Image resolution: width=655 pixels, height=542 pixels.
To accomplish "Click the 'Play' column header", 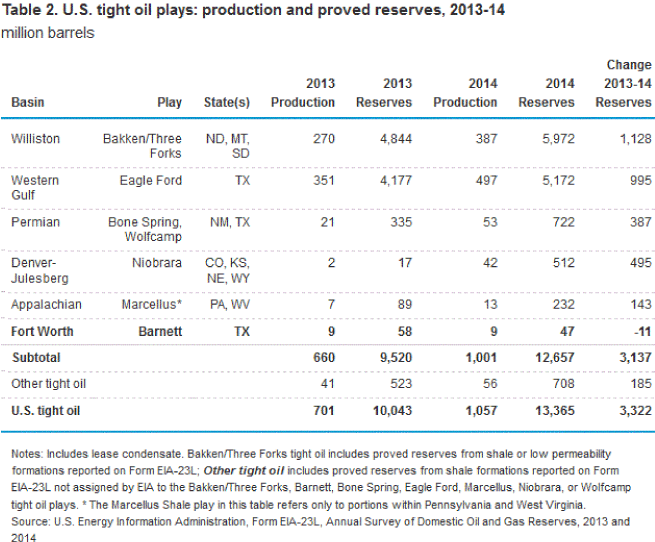I will tap(169, 102).
